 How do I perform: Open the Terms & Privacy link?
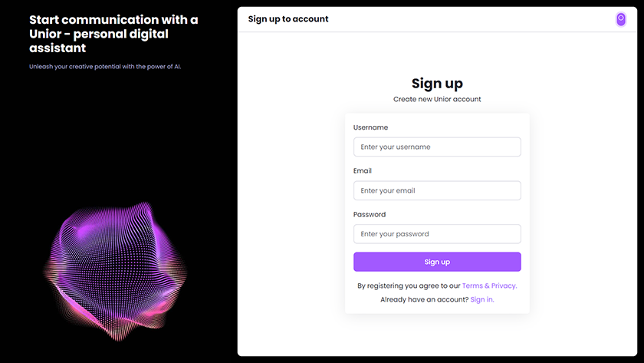pos(489,285)
